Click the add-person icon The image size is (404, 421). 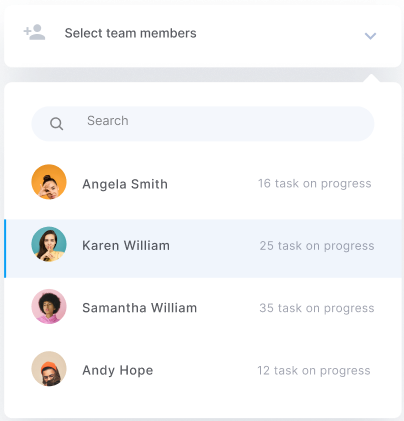click(34, 32)
